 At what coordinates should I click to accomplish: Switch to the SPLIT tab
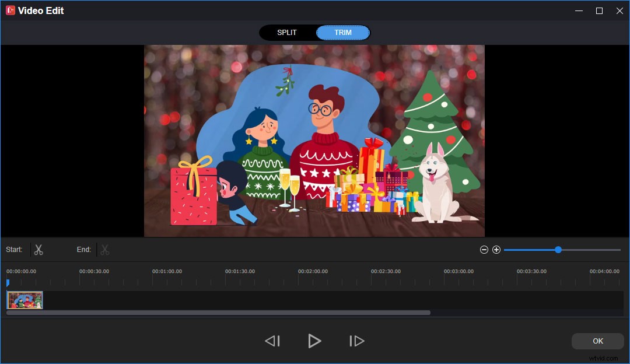click(x=287, y=32)
